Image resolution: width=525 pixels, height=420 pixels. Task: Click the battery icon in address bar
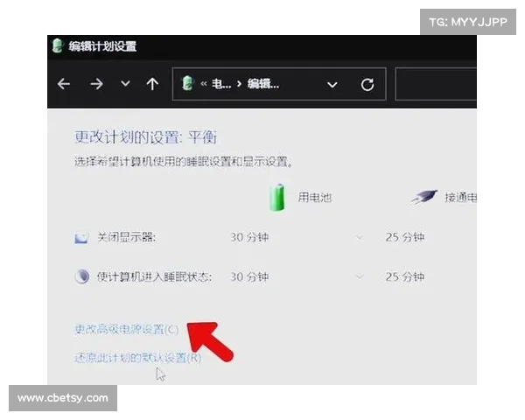tap(187, 83)
